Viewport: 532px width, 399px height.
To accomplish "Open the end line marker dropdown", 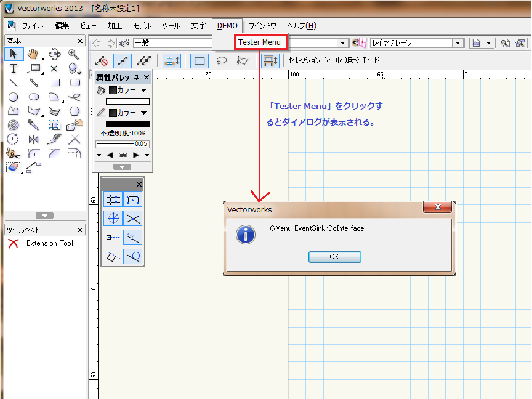I will (147, 155).
